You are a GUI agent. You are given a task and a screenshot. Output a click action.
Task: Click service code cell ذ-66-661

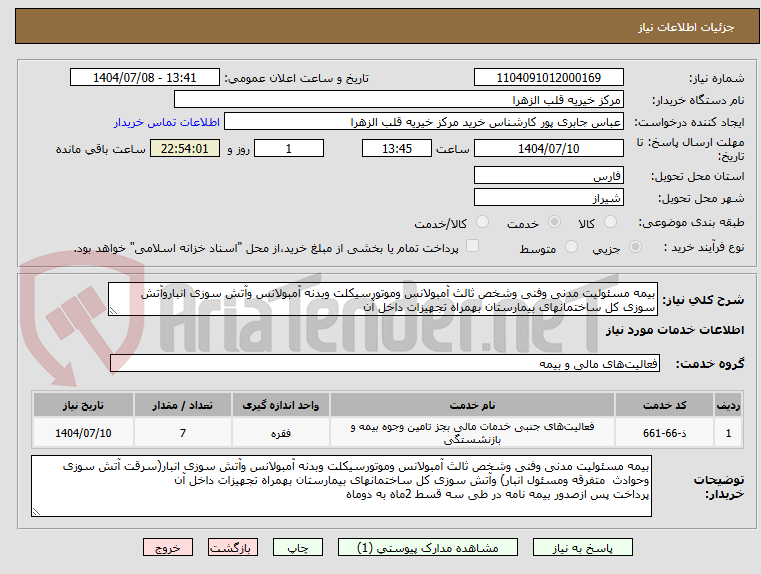coord(664,433)
